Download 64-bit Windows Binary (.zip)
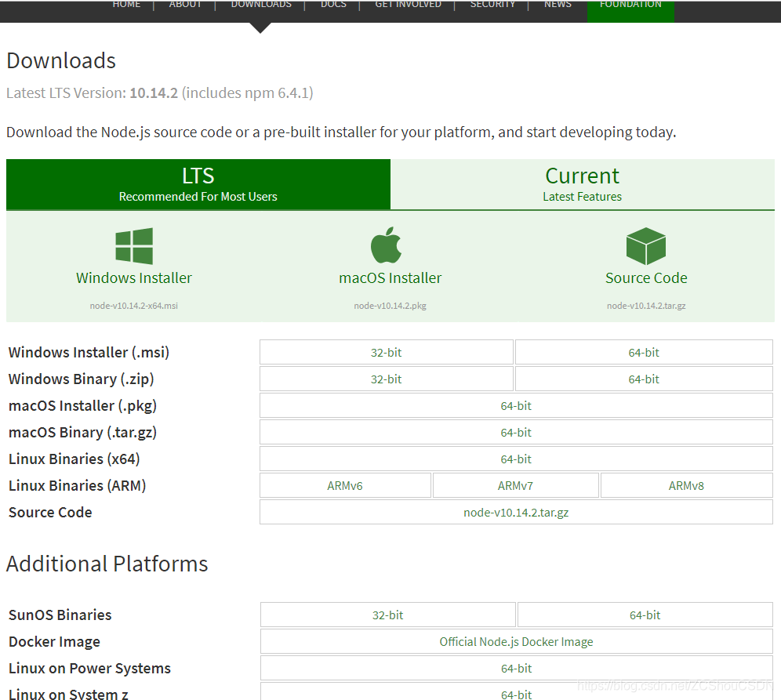The width and height of the screenshot is (781, 700). point(644,379)
